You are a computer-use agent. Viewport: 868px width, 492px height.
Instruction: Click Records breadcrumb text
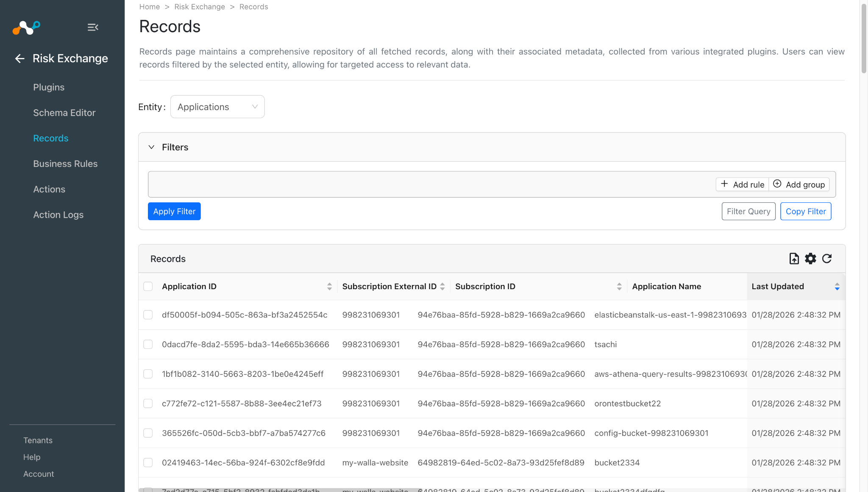point(253,7)
